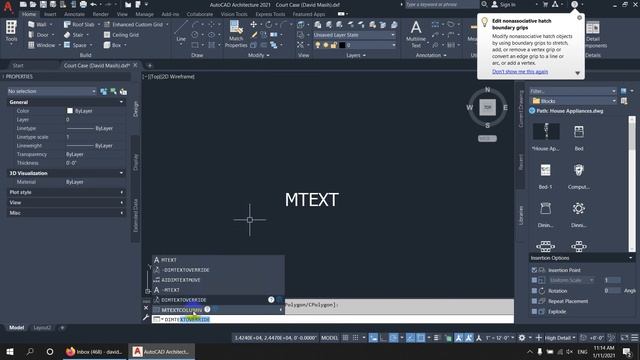Enable the Explode checkbox
Image resolution: width=640 pixels, height=360 pixels.
coord(534,311)
